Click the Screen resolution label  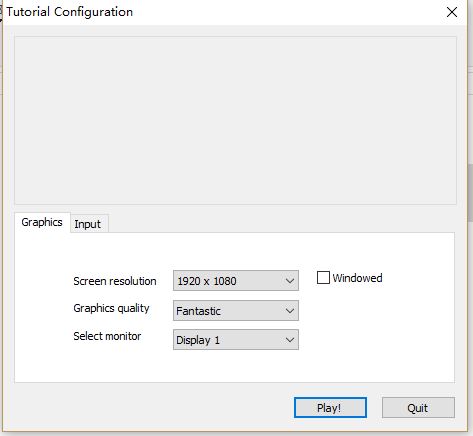(x=115, y=281)
